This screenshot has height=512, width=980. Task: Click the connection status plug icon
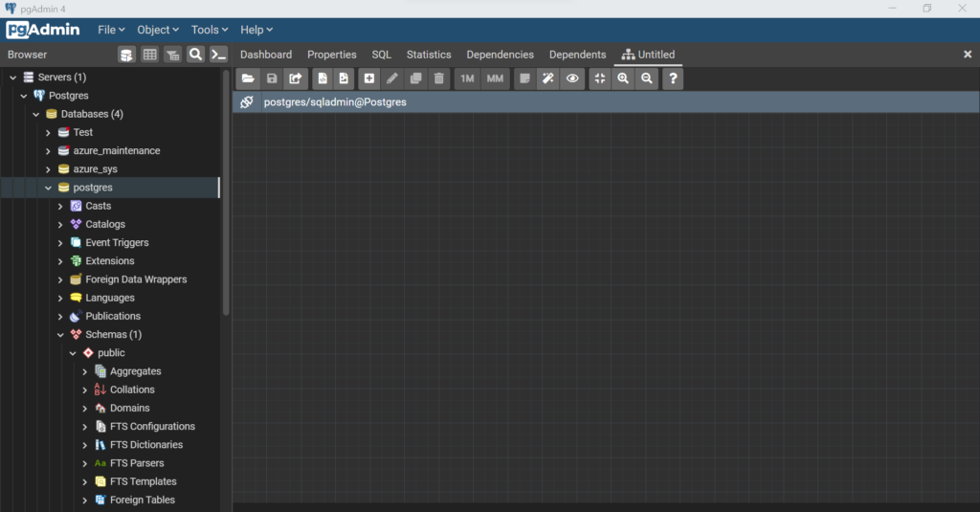(x=247, y=101)
